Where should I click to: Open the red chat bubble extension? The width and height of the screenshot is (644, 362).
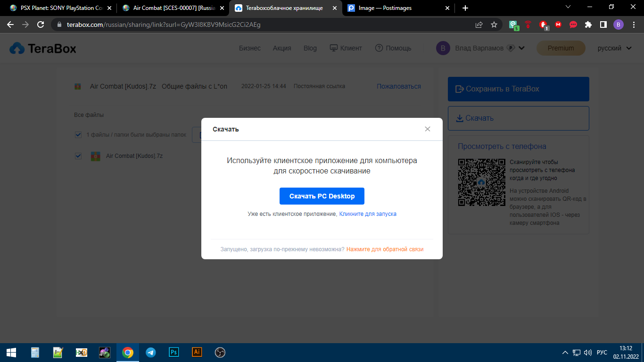pyautogui.click(x=573, y=25)
